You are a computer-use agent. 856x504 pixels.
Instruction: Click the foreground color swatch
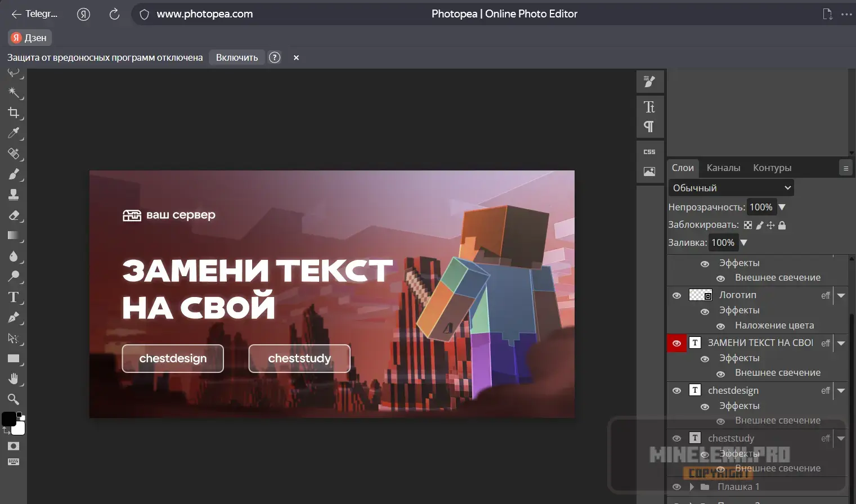(9, 418)
